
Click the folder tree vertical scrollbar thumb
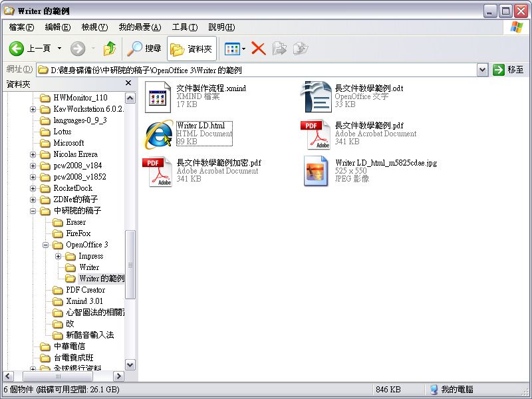click(130, 265)
